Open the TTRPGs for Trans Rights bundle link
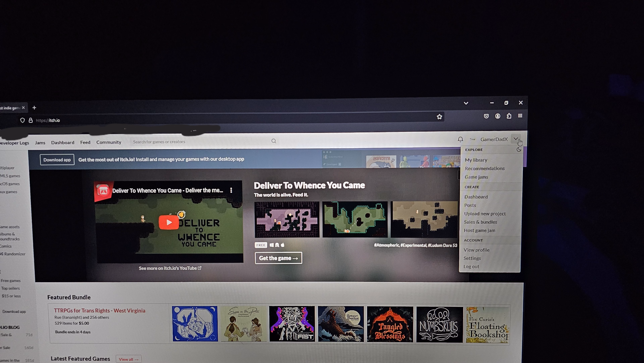644x363 pixels. coord(99,310)
